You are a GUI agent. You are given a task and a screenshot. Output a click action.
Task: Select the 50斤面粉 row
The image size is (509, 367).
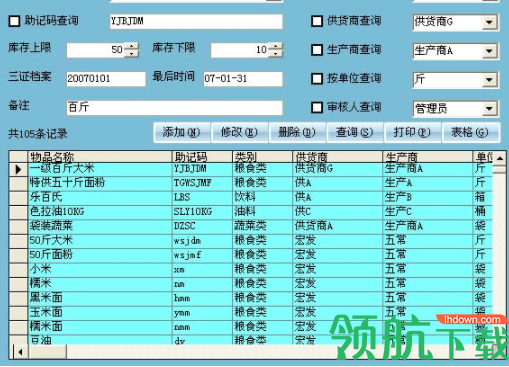point(251,256)
